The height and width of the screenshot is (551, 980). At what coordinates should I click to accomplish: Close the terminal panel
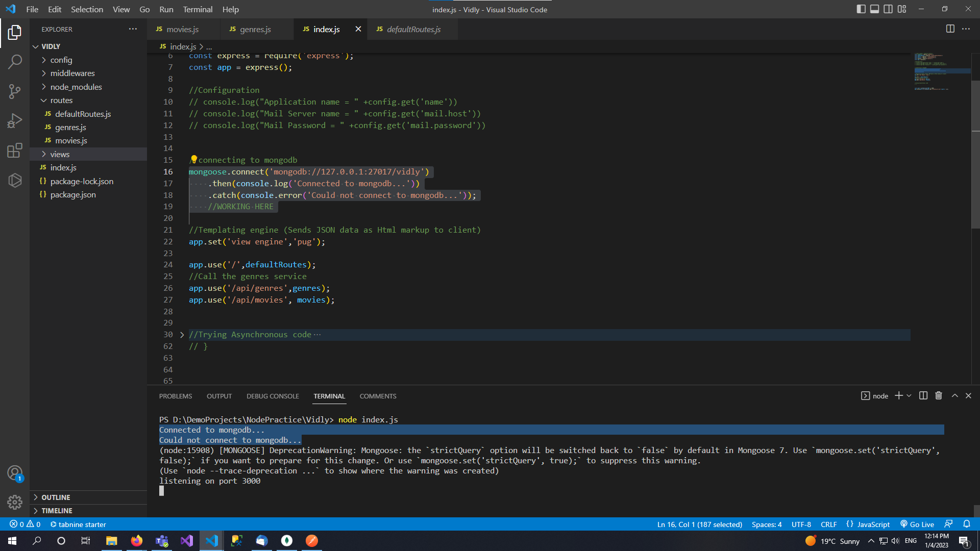click(x=968, y=396)
